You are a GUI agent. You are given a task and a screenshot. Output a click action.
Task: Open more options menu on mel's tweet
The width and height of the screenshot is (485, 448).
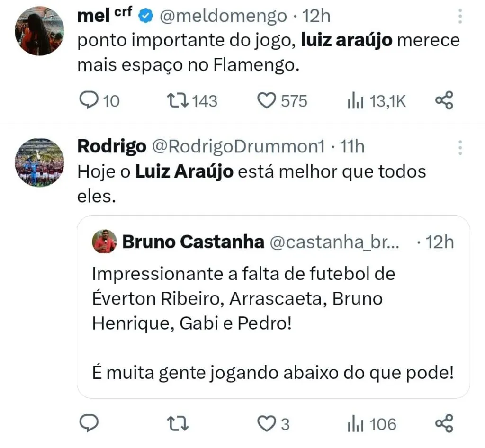(x=459, y=17)
